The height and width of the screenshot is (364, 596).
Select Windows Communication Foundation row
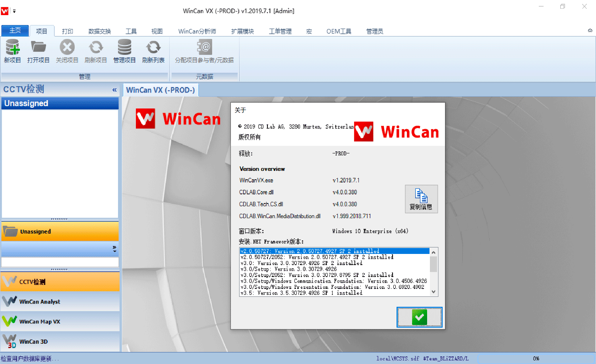coord(335,281)
